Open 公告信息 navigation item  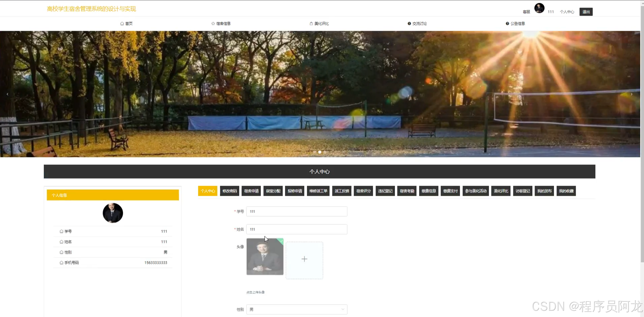(x=515, y=24)
